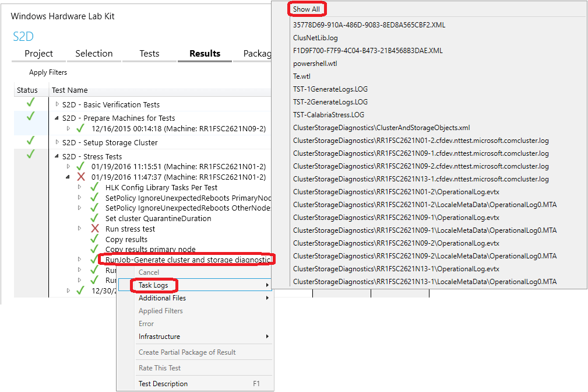Click the submenu arrow next to Infrastructure
This screenshot has height=392, width=588.
(x=267, y=337)
